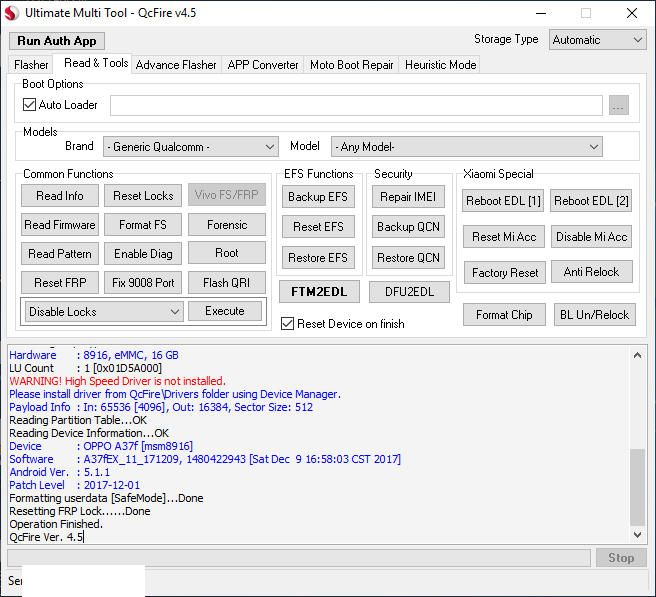Viewport: 656px width, 597px height.
Task: Click the DFU2EDL button
Action: (x=409, y=292)
